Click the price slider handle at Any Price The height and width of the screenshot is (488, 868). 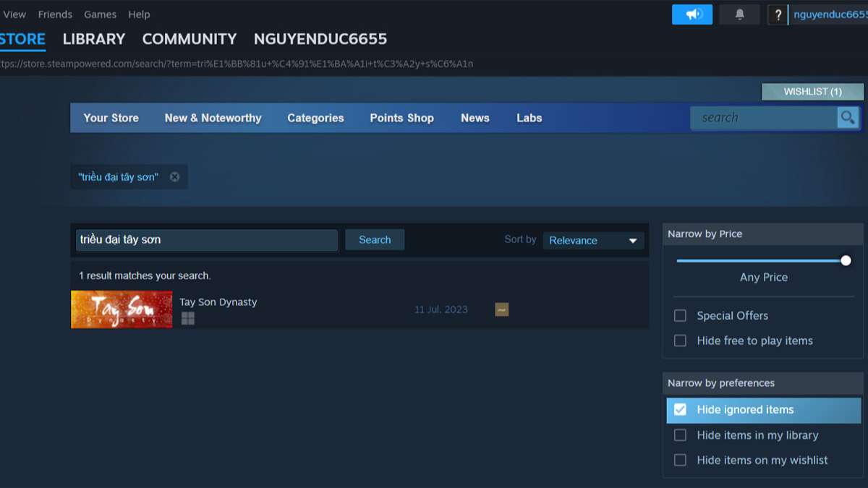[x=846, y=260]
